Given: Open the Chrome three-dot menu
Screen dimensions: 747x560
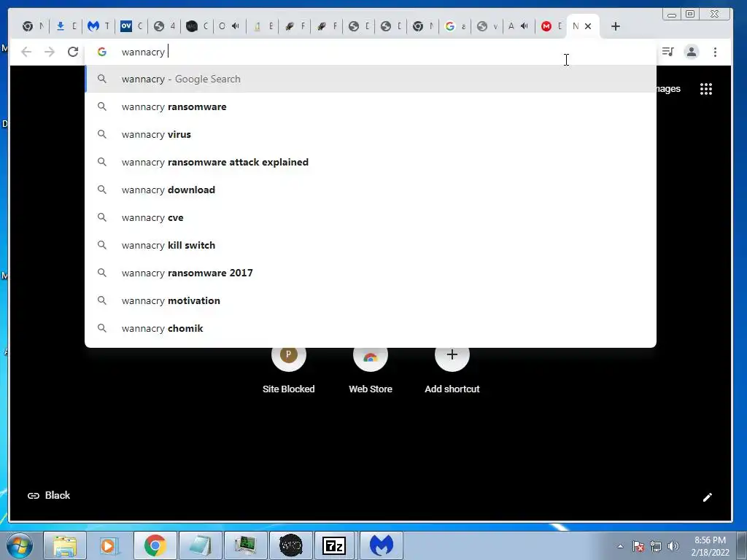Looking at the screenshot, I should point(715,52).
